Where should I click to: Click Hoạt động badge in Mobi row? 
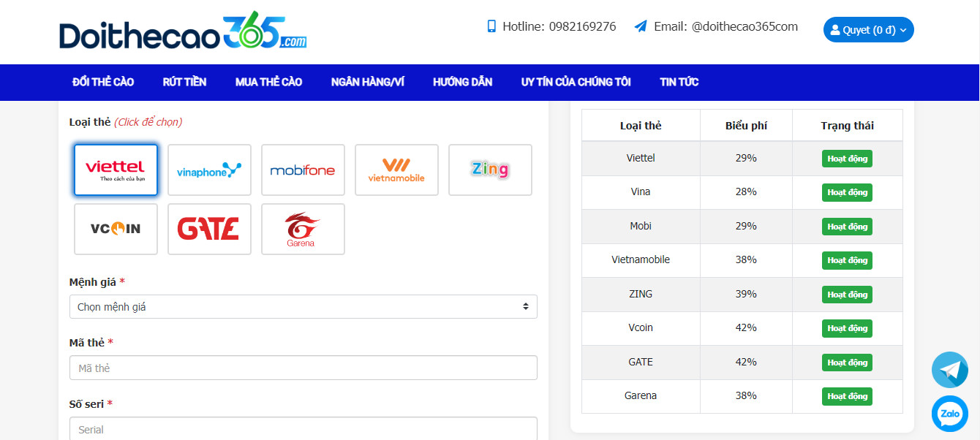click(847, 227)
